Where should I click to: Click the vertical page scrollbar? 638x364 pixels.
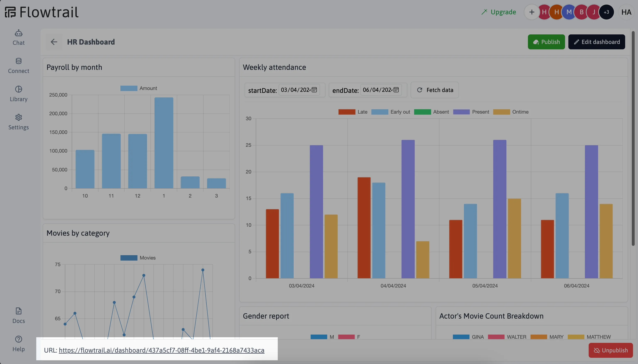click(633, 138)
